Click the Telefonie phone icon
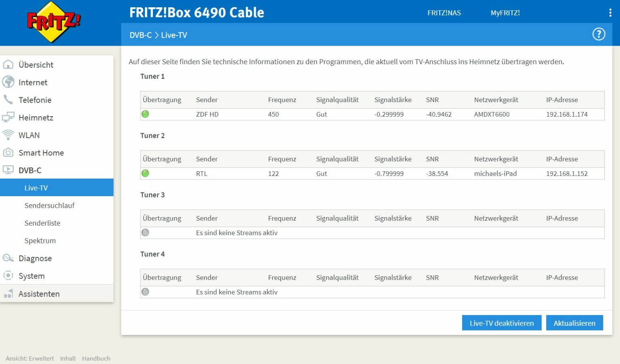The height and width of the screenshot is (364, 620). 8,100
